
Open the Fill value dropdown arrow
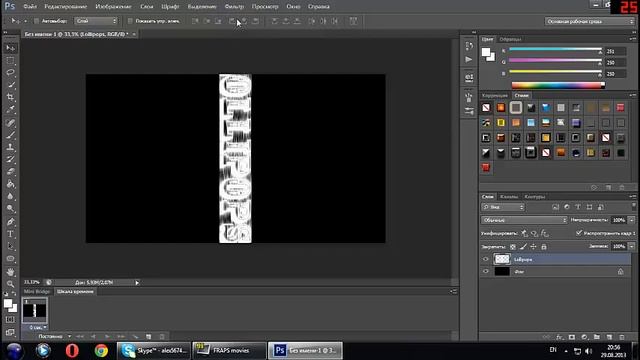click(x=632, y=246)
